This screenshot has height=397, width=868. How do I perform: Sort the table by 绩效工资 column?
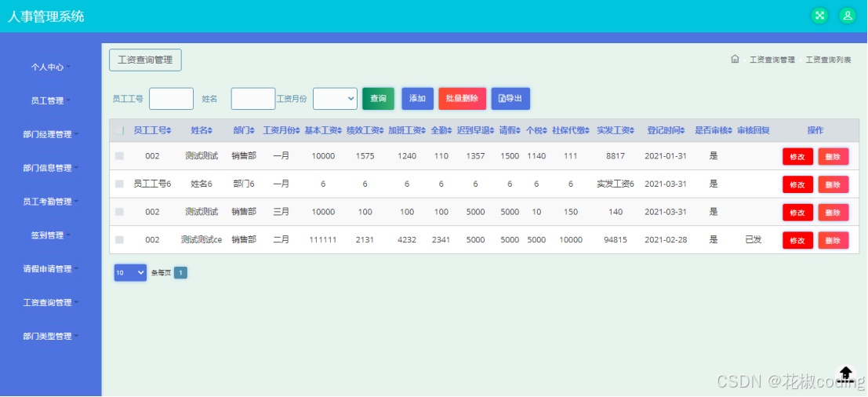click(365, 131)
